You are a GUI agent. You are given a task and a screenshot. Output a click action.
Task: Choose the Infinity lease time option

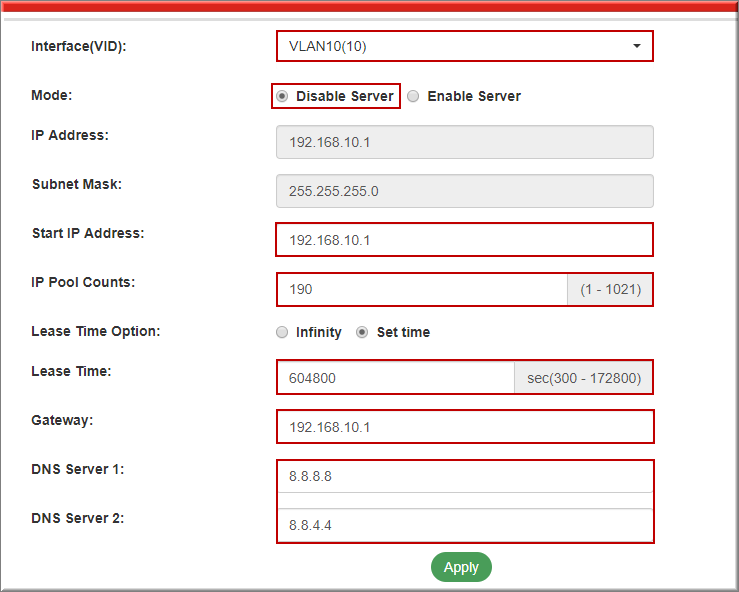coord(283,332)
